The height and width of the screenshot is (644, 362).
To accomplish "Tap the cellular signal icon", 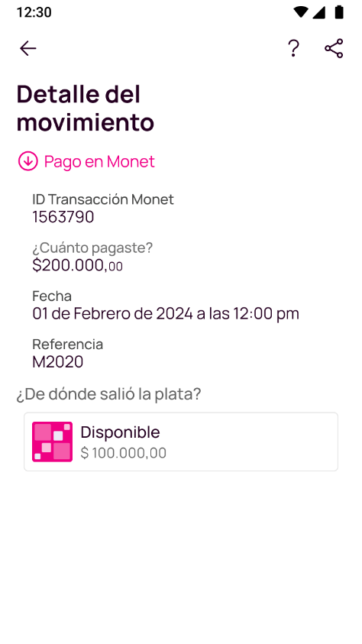I will (x=319, y=12).
